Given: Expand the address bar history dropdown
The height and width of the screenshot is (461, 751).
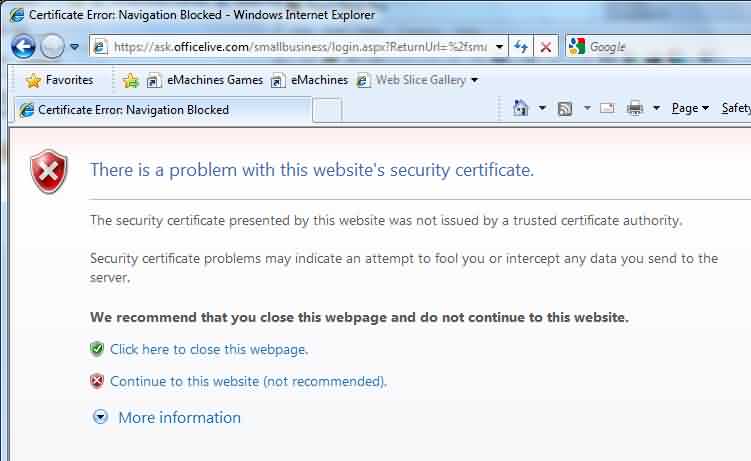Looking at the screenshot, I should click(x=499, y=47).
